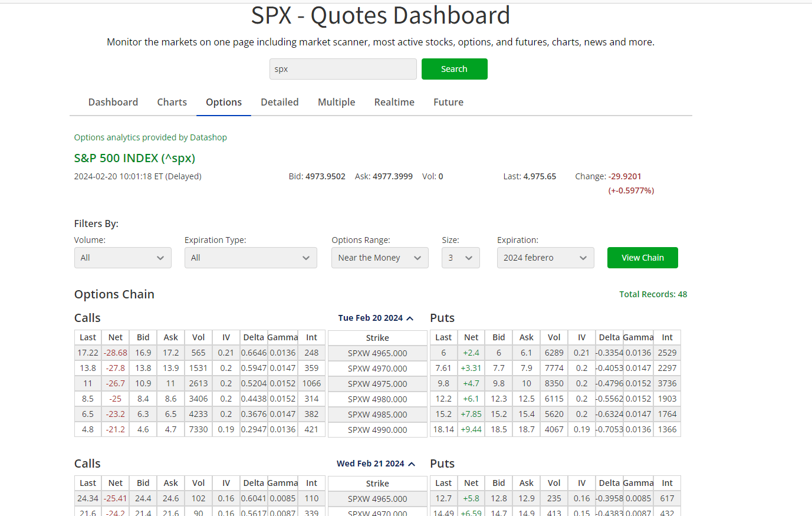Click the Options analytics provided by Datashop link
The width and height of the screenshot is (812, 516).
pos(150,137)
